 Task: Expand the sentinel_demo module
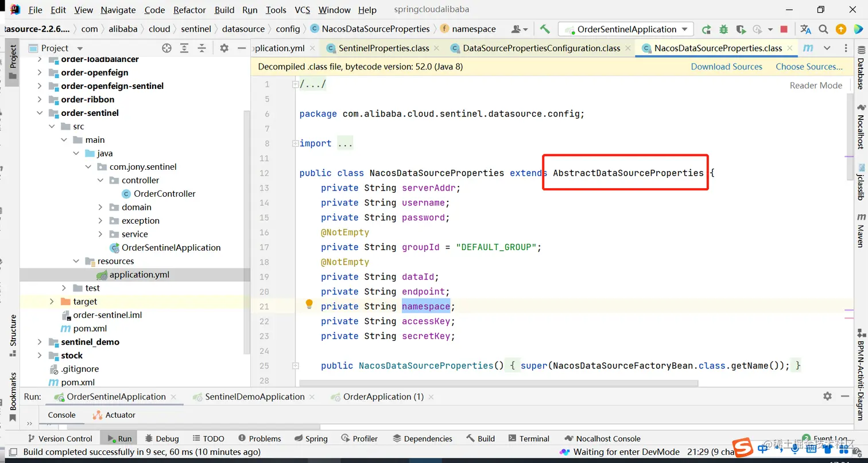click(40, 342)
